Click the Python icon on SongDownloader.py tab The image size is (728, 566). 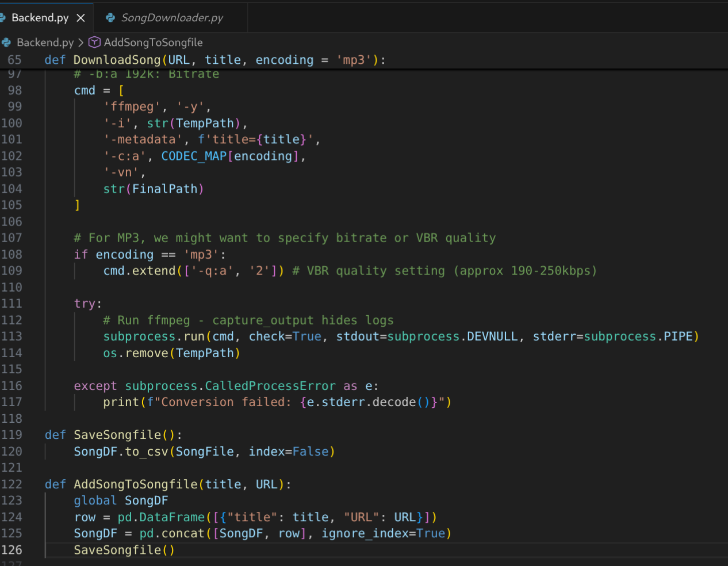pyautogui.click(x=110, y=18)
